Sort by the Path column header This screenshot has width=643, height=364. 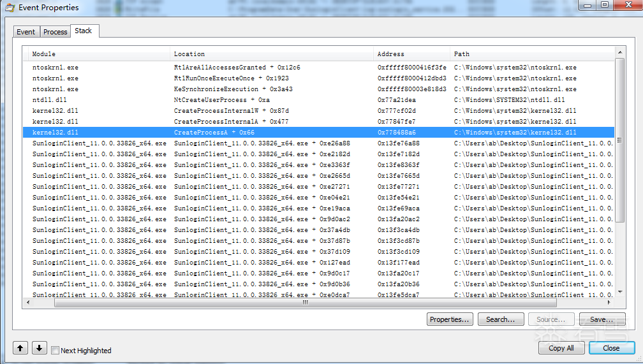point(532,54)
